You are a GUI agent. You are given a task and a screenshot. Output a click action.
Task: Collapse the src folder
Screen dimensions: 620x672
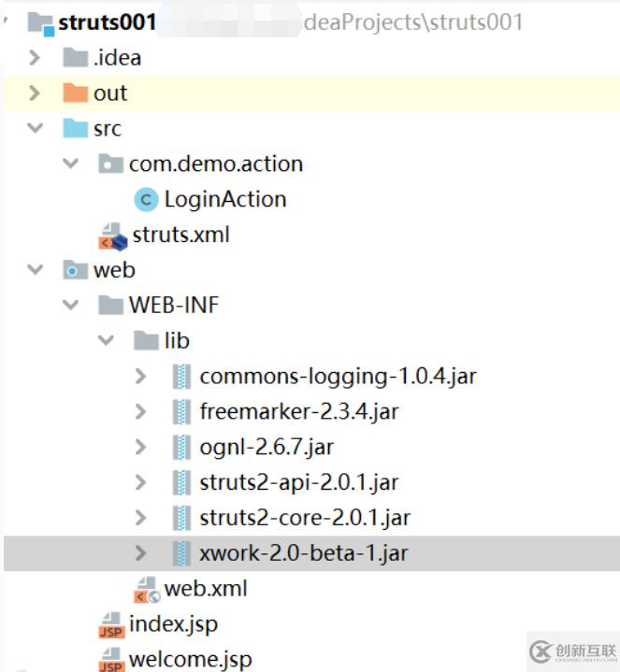pos(35,128)
